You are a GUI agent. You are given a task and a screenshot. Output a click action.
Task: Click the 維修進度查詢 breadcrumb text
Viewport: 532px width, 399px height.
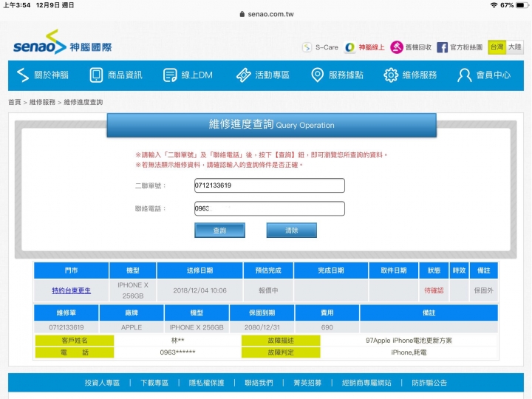pyautogui.click(x=83, y=102)
